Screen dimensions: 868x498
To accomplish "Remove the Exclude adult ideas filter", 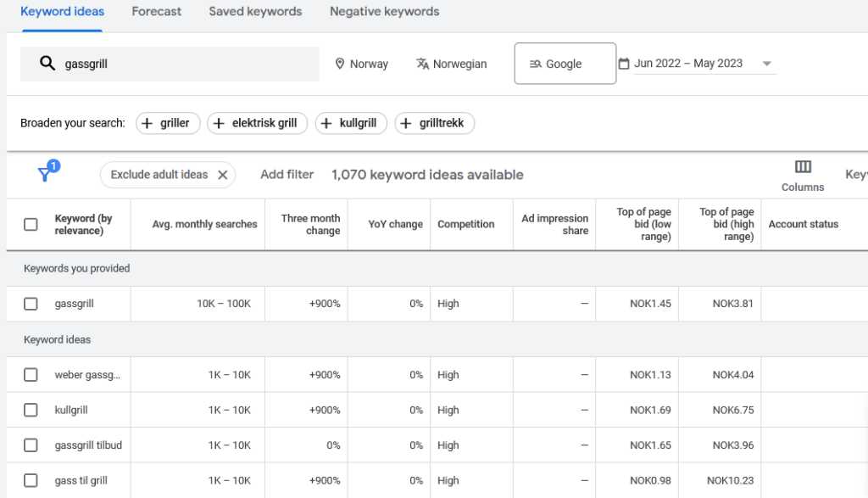I will pyautogui.click(x=223, y=175).
